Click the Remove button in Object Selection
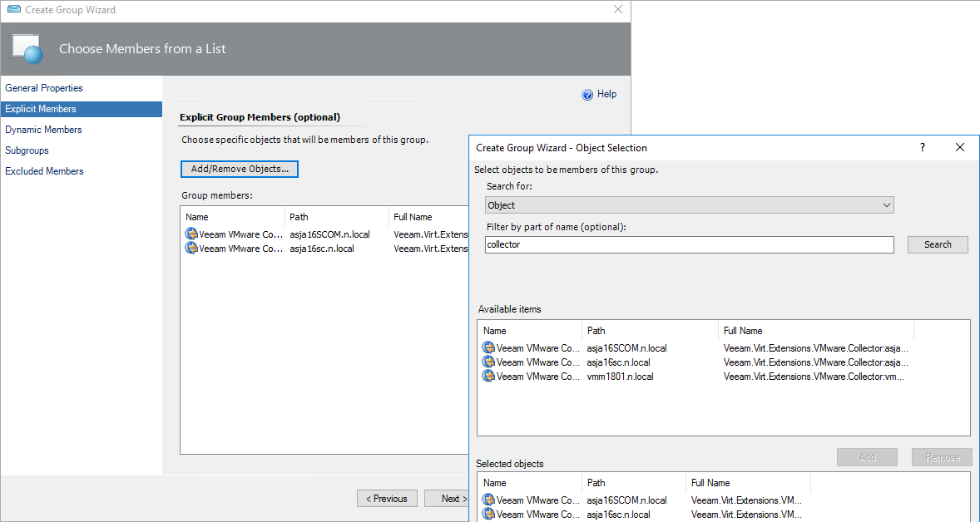Image resolution: width=980 pixels, height=522 pixels. click(x=942, y=457)
